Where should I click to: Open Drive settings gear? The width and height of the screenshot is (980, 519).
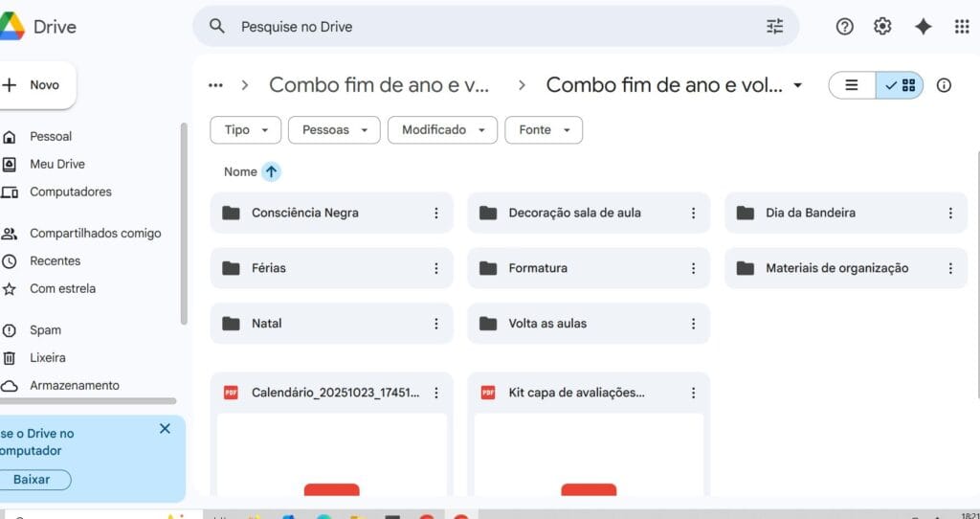tap(882, 27)
